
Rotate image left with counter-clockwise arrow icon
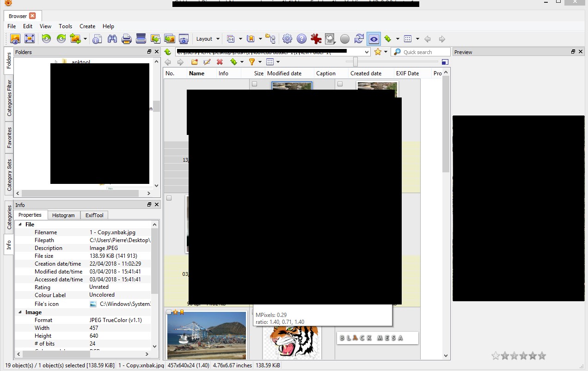click(x=46, y=39)
